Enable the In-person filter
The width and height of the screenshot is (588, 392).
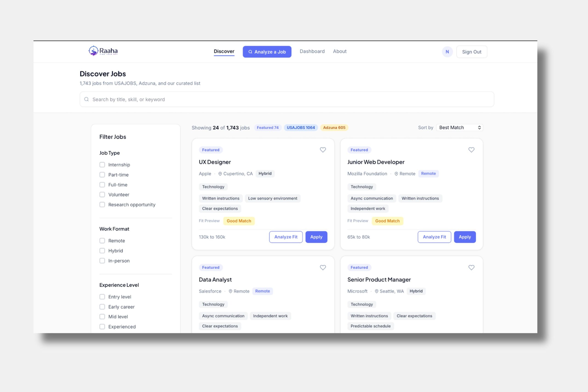(x=102, y=261)
